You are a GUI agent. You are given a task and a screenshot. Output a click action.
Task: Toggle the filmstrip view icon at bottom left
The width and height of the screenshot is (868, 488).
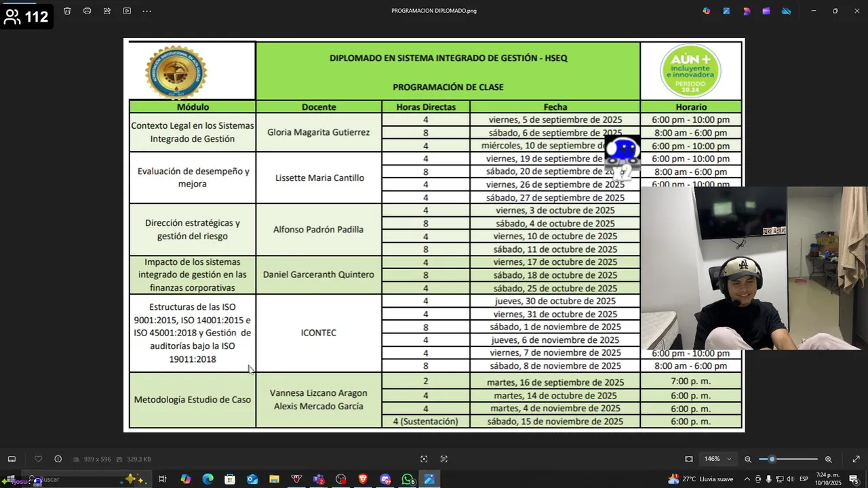coord(12,459)
